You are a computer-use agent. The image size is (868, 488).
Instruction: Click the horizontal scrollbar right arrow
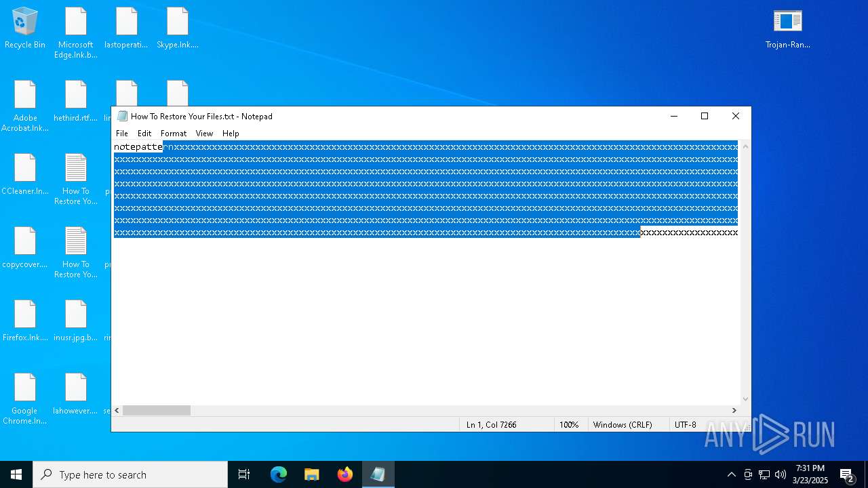tap(734, 410)
